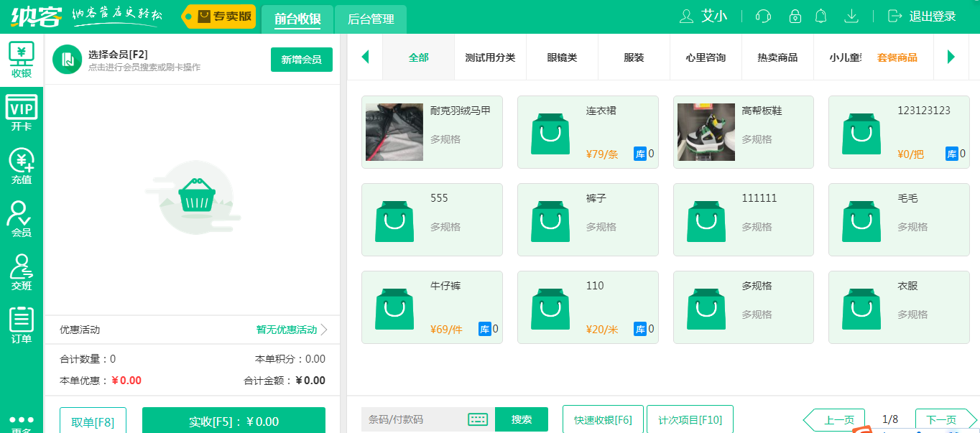Open the 订单 orders sidebar icon
Viewport: 980px width, 433px height.
(x=22, y=323)
